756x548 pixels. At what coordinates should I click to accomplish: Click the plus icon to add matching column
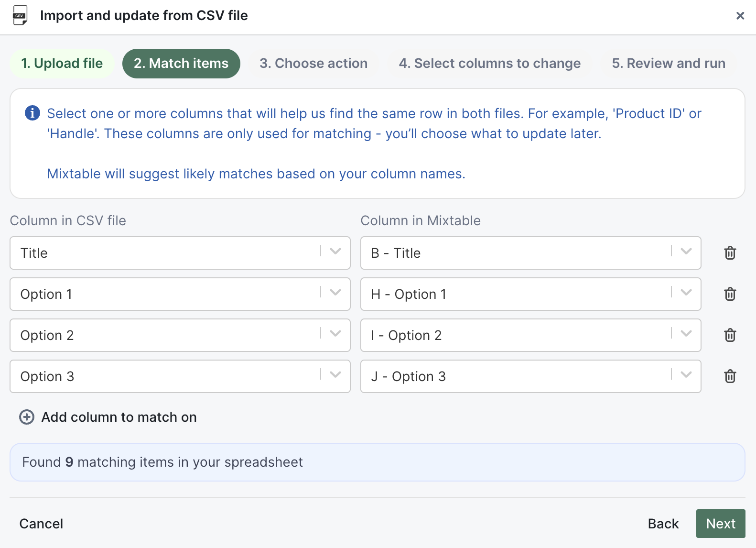click(26, 417)
